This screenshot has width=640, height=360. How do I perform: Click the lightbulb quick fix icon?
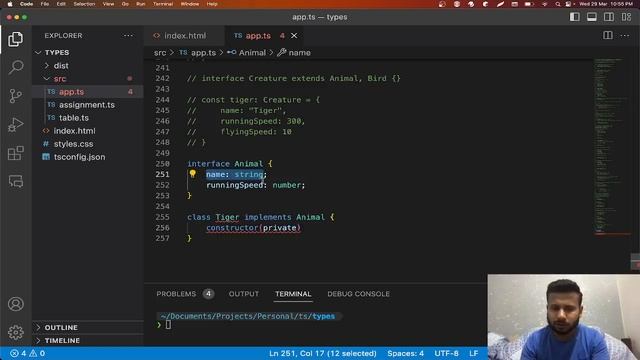click(x=193, y=174)
